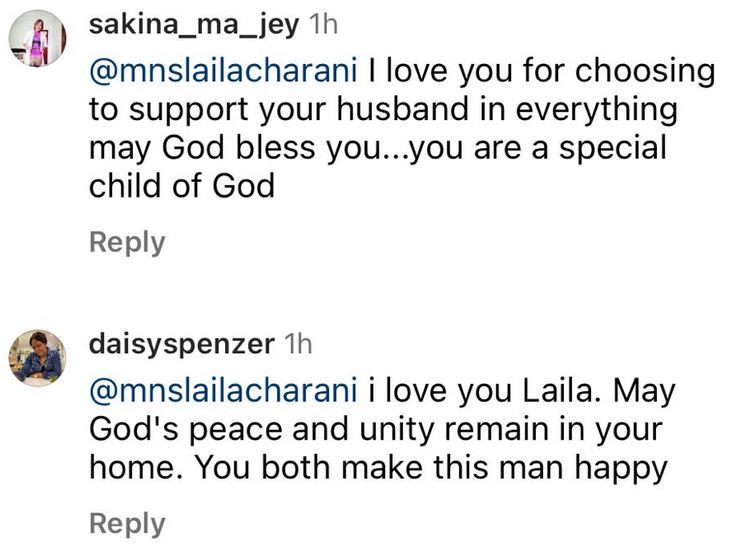Screen dimensions: 730x550
Task: Open sakina_ma_jey's profile picture
Action: pos(38,38)
